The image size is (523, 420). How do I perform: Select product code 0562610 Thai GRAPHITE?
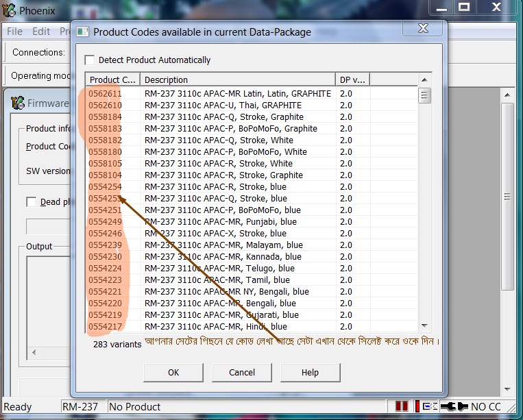click(x=252, y=106)
